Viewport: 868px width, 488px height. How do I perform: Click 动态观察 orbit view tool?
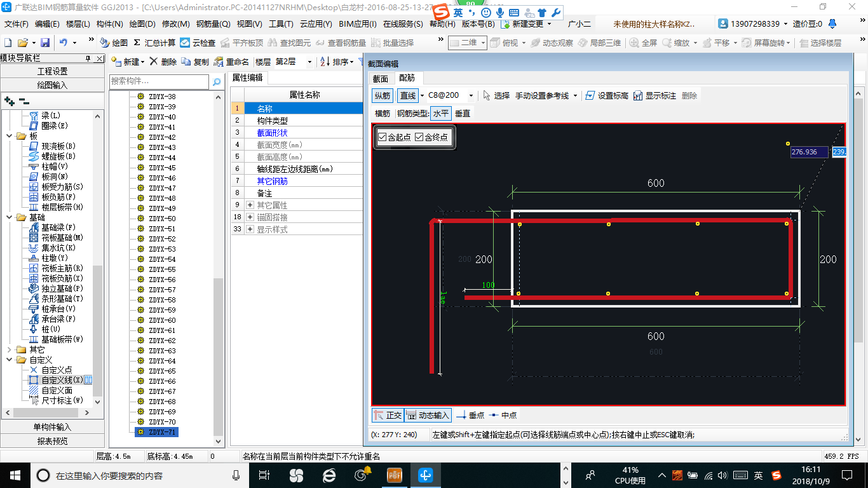pyautogui.click(x=552, y=43)
